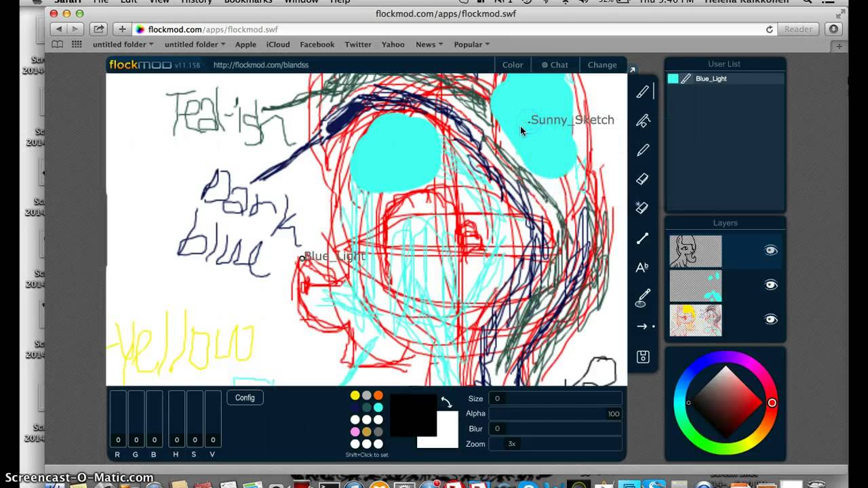Click the Config button
This screenshot has width=868, height=488.
coord(245,398)
